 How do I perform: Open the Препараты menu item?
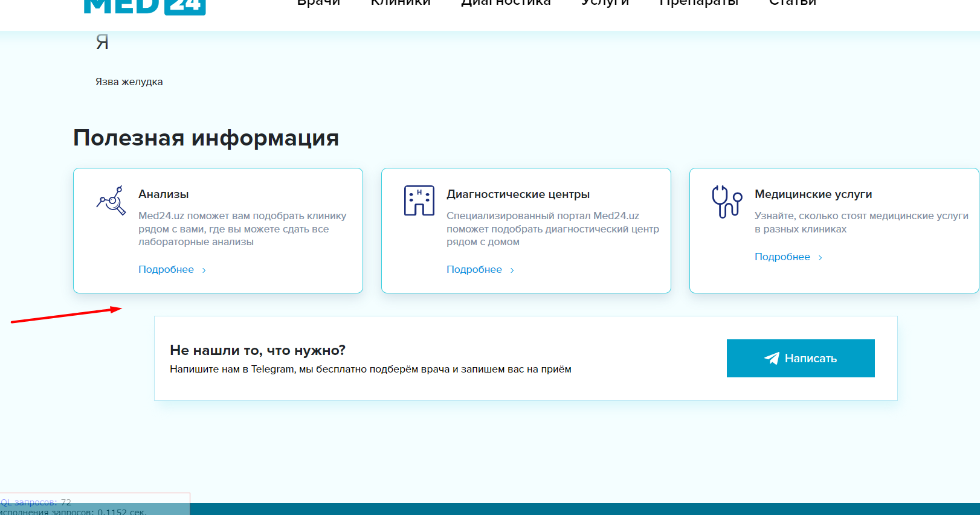tap(698, 3)
